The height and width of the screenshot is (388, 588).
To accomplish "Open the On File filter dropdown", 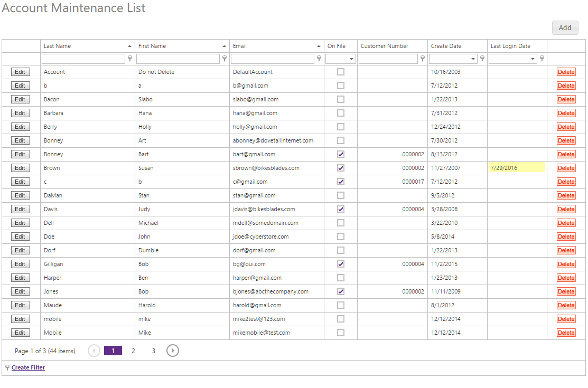I will point(351,59).
